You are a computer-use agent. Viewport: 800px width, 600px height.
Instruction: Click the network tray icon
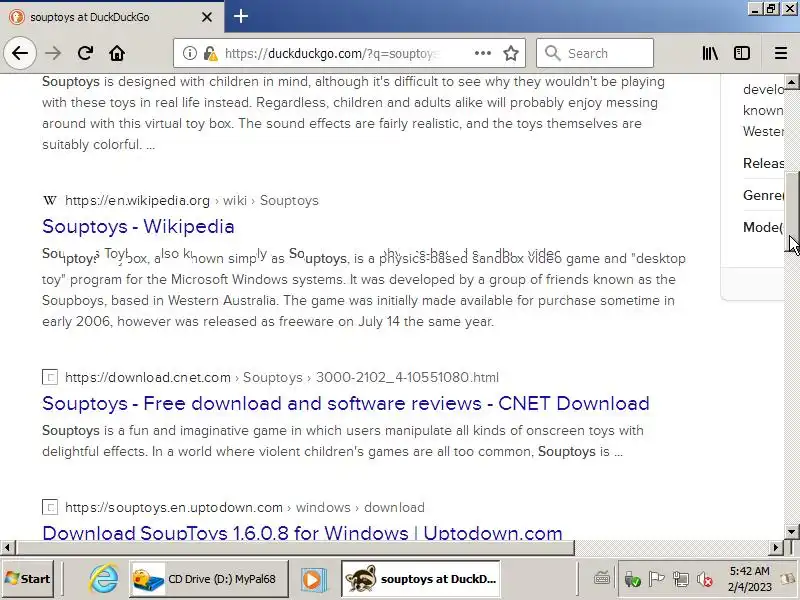[x=681, y=580]
